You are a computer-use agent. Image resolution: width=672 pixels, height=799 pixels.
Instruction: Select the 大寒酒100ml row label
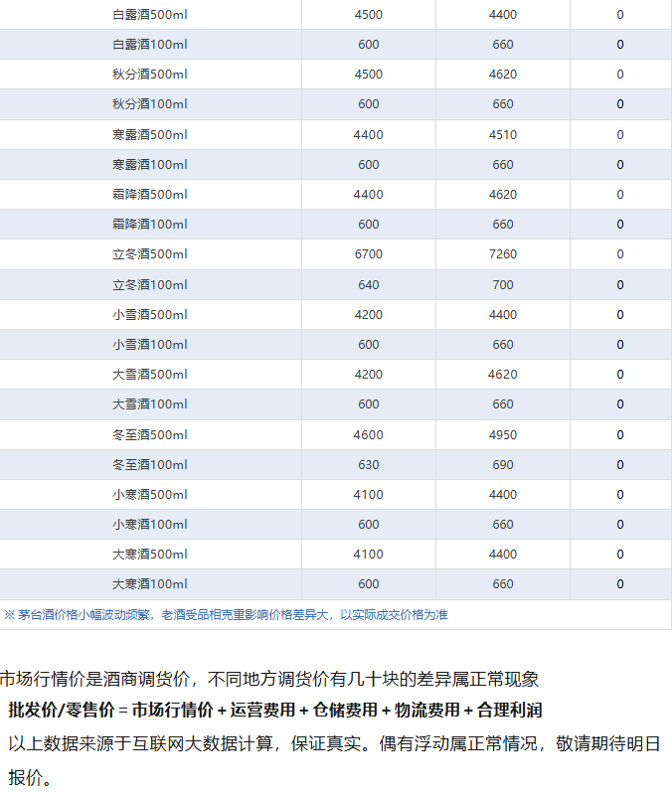[150, 584]
